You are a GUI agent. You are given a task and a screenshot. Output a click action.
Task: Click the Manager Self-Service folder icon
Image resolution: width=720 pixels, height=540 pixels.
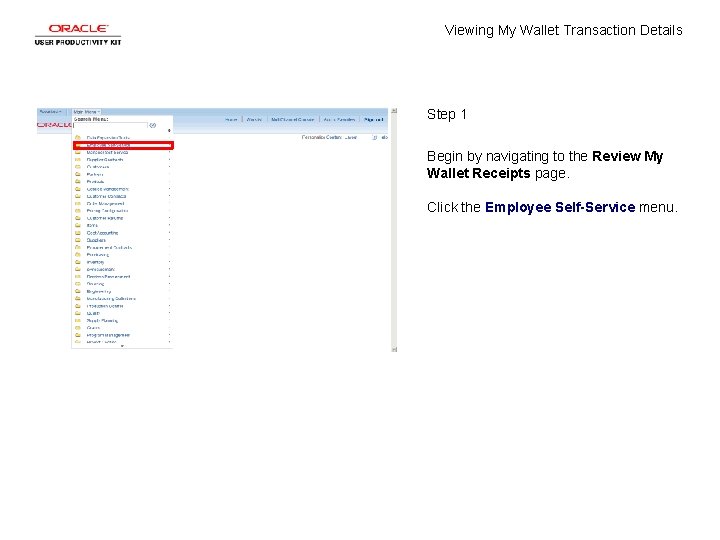[x=78, y=152]
